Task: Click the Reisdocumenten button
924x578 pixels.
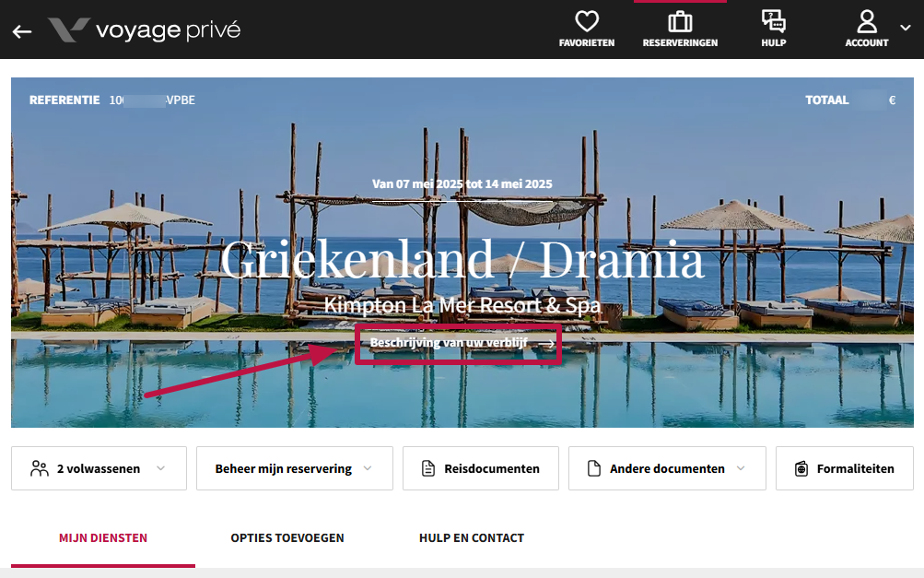Action: click(x=481, y=468)
